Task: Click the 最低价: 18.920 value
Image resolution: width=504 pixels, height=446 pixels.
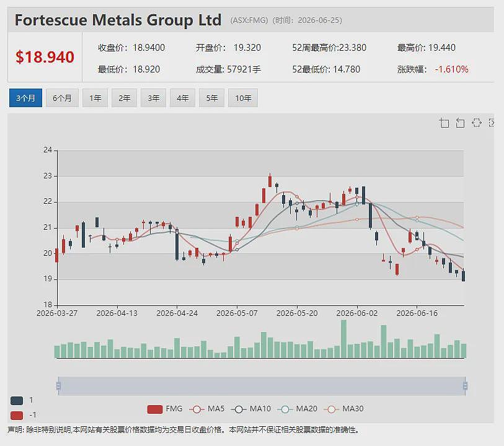Action: click(x=129, y=69)
